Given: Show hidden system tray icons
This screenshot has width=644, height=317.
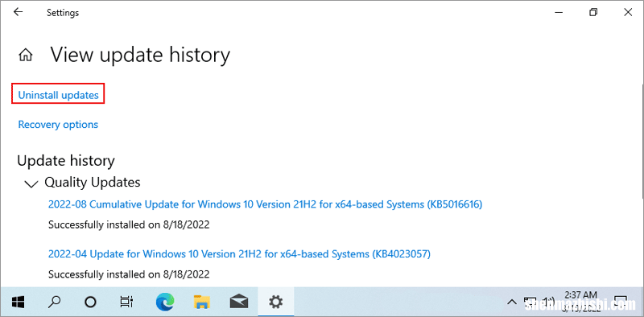Looking at the screenshot, I should pyautogui.click(x=511, y=303).
